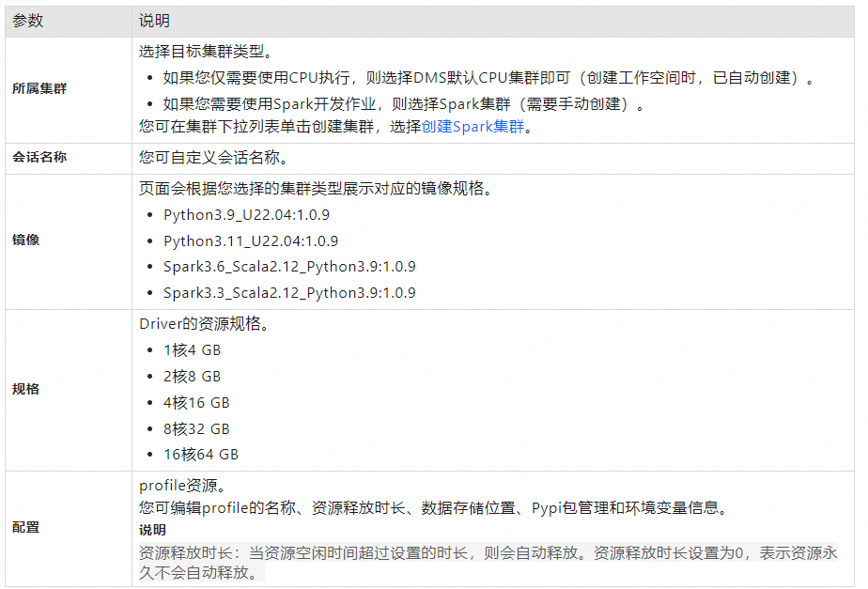Click spec entry 4核16 GB
This screenshot has width=868, height=589.
pos(196,402)
